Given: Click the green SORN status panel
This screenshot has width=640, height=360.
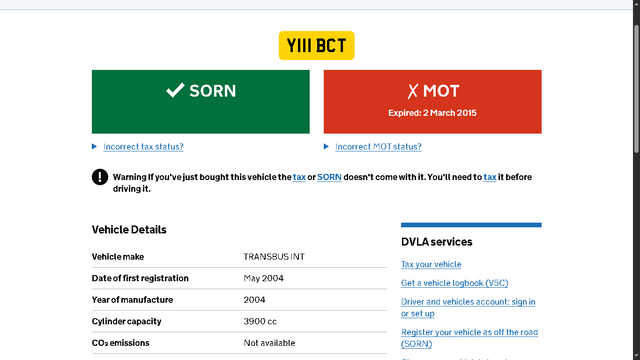Looking at the screenshot, I should [200, 102].
